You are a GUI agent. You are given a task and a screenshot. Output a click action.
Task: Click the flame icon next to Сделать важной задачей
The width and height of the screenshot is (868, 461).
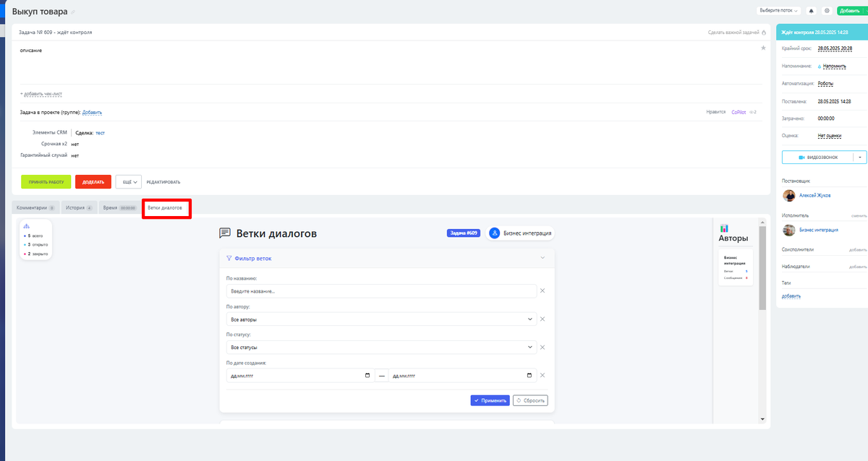(x=764, y=33)
